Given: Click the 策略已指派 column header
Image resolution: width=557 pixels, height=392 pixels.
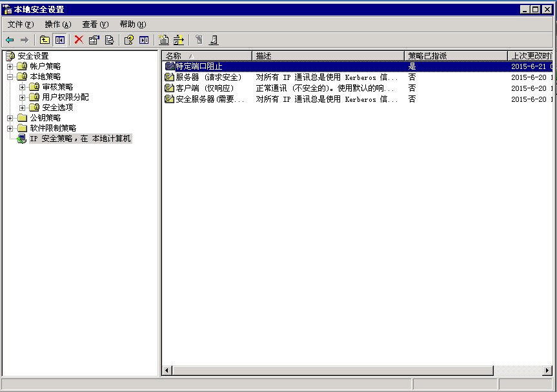Looking at the screenshot, I should click(x=455, y=56).
